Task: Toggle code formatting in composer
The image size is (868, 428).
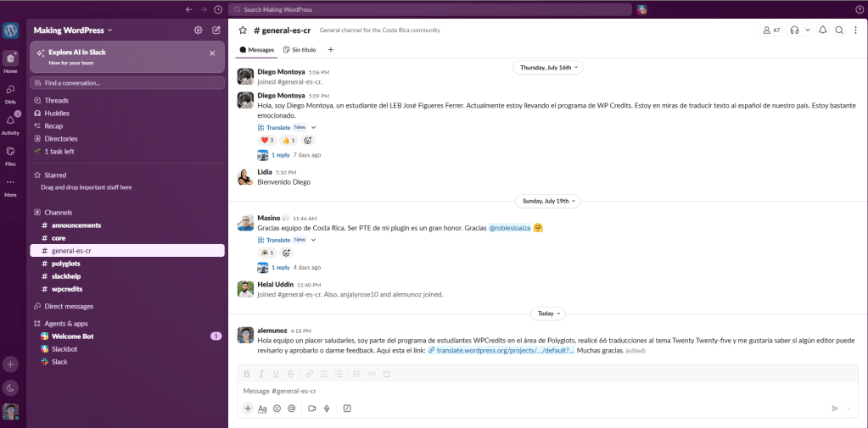Action: [372, 374]
